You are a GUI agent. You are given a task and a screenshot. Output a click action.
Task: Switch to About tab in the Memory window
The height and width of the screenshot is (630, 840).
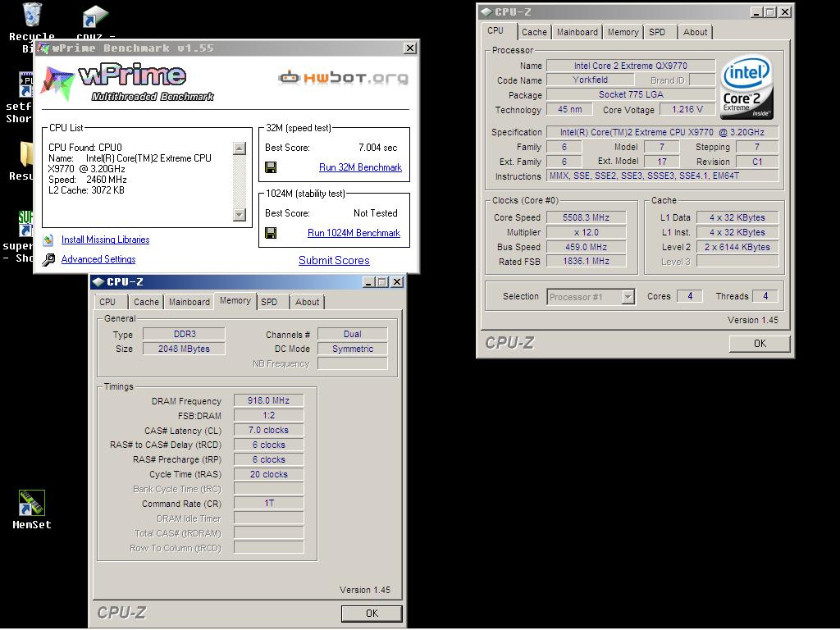click(x=307, y=302)
